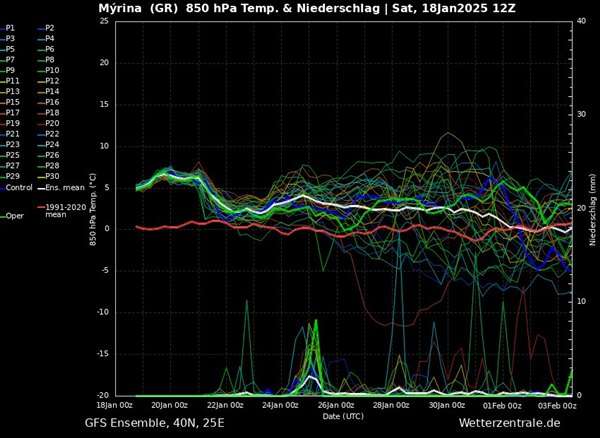
Task: Click the P15 legend entry
Action: [x=12, y=102]
